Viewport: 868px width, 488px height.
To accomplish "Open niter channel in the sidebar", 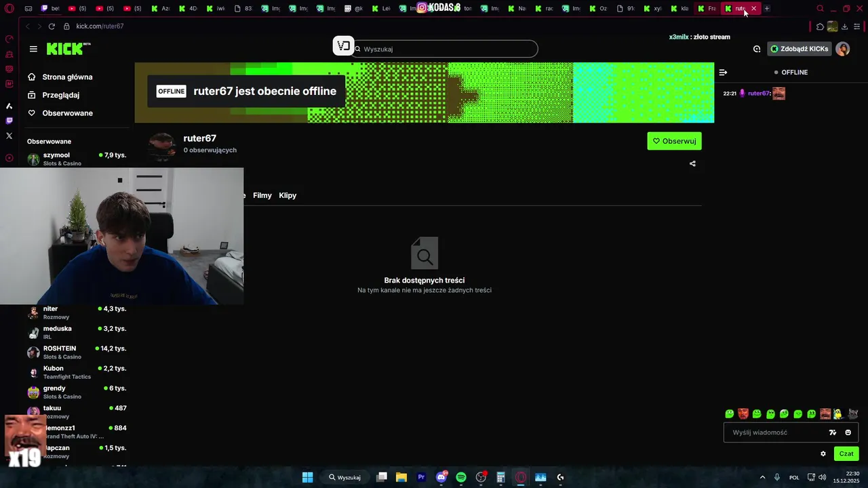I will (77, 312).
